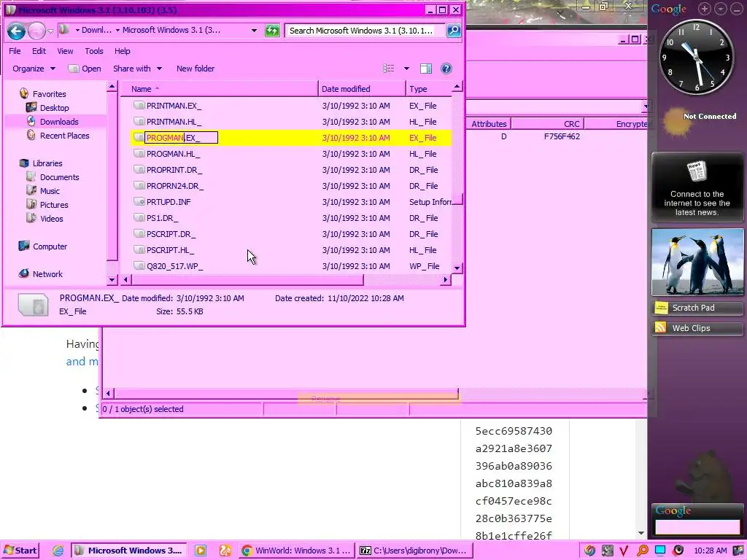
Task: Click the magnifier search button in Explorer
Action: click(x=454, y=31)
